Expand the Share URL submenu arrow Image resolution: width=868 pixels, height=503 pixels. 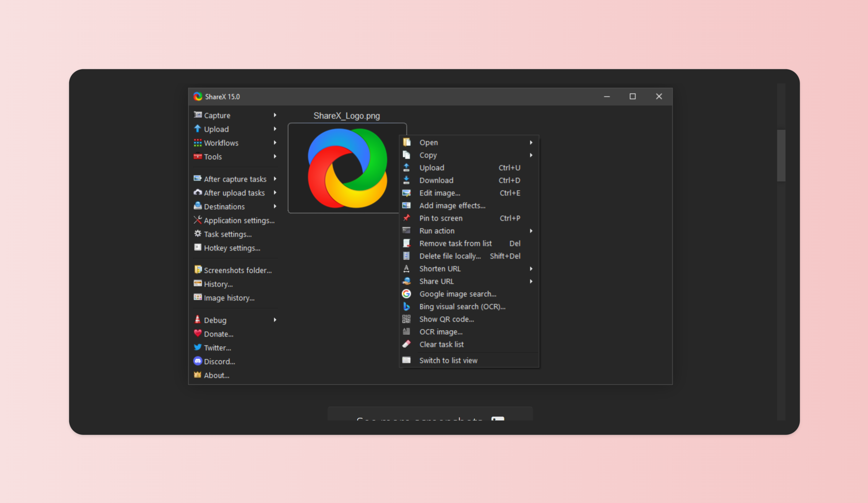coord(531,281)
